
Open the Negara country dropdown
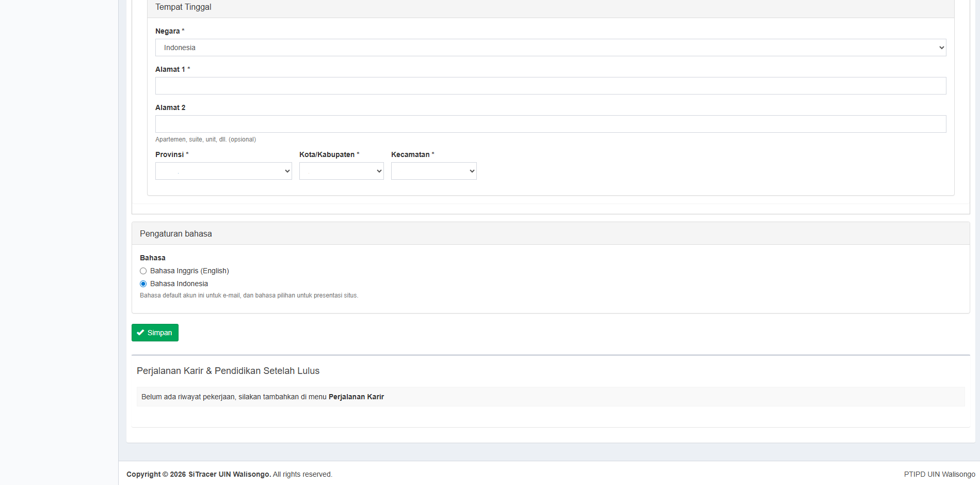click(550, 48)
